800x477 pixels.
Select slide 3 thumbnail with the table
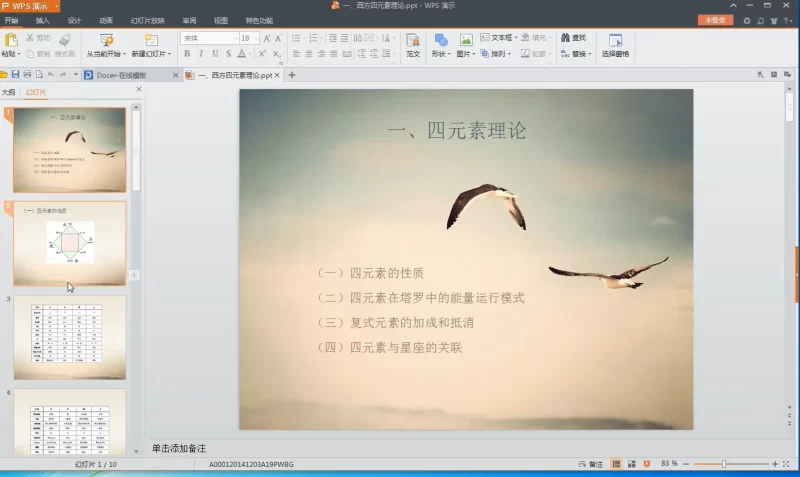coord(69,337)
